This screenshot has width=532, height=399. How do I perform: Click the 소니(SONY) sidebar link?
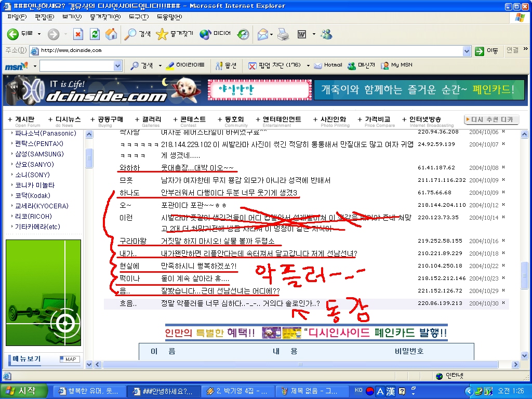point(33,175)
